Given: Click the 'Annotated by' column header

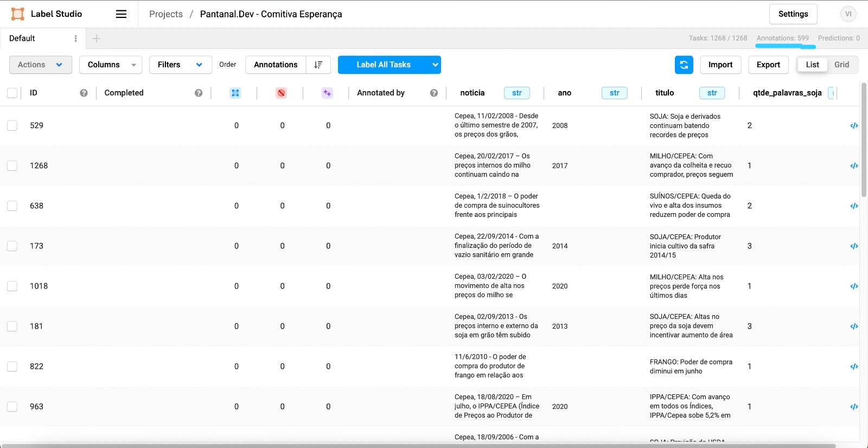Looking at the screenshot, I should (x=381, y=93).
